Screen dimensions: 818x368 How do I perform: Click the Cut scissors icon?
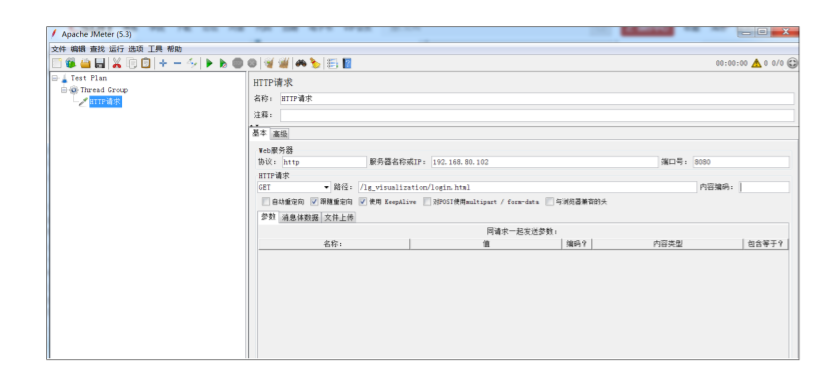pyautogui.click(x=117, y=63)
